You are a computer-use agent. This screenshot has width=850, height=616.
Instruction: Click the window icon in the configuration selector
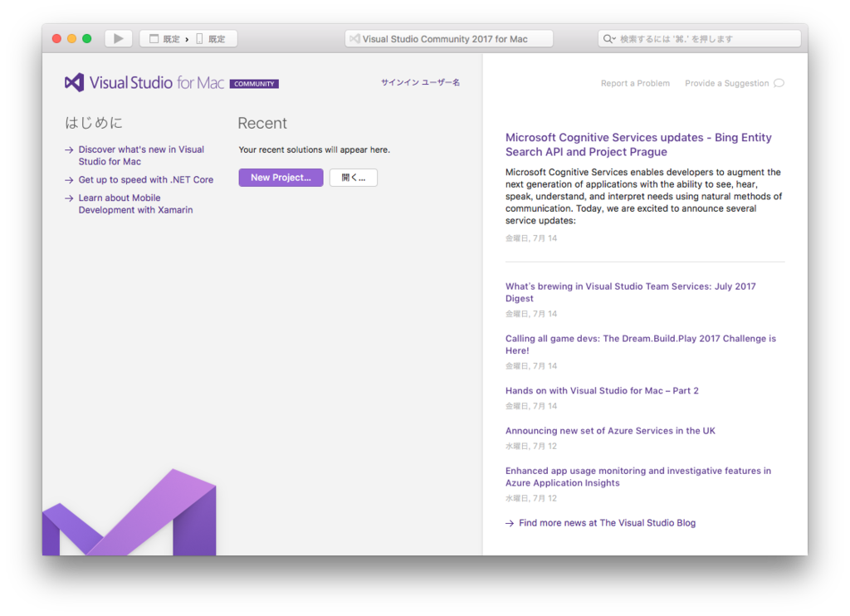click(154, 38)
